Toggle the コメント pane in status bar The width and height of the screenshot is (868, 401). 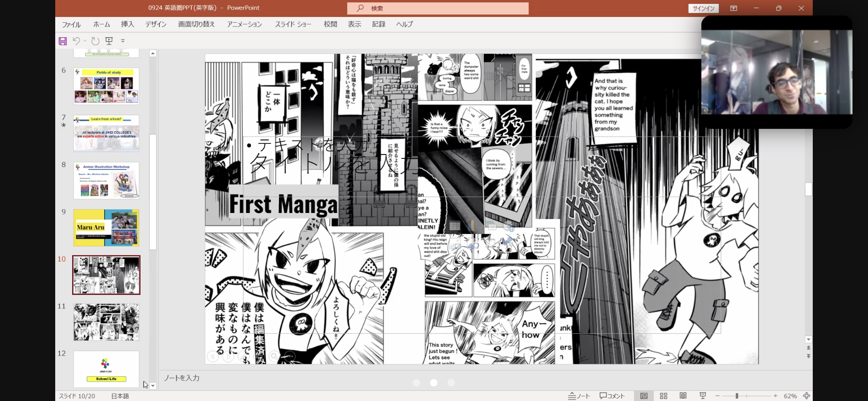tap(612, 396)
